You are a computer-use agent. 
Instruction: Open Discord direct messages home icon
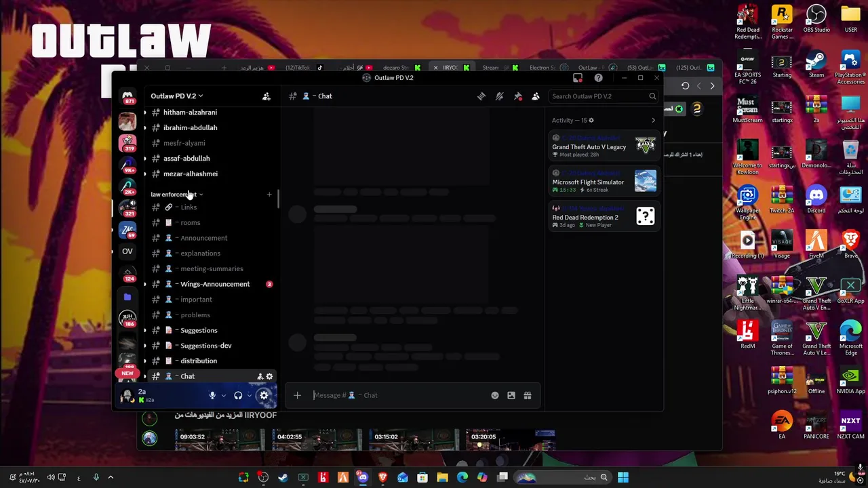[x=127, y=97]
